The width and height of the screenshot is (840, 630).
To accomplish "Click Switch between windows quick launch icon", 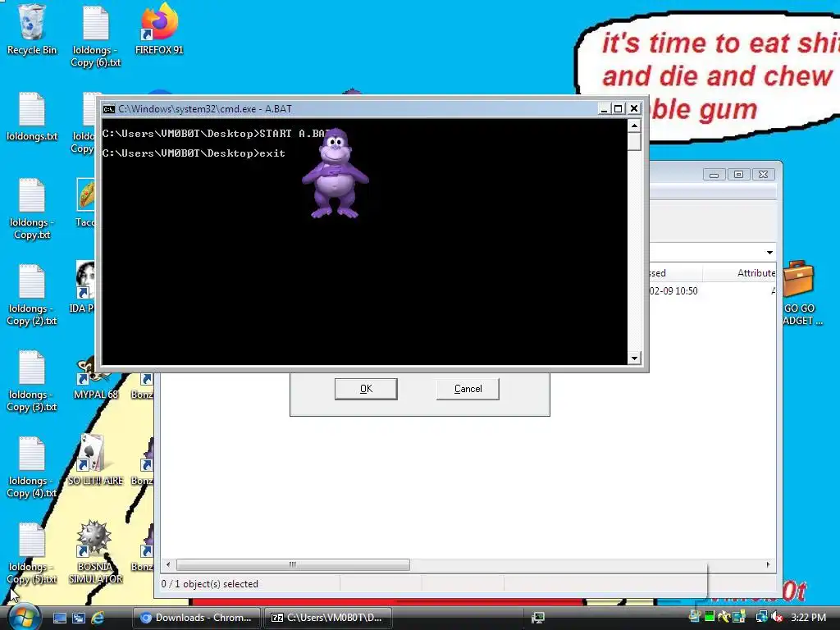I will (79, 618).
